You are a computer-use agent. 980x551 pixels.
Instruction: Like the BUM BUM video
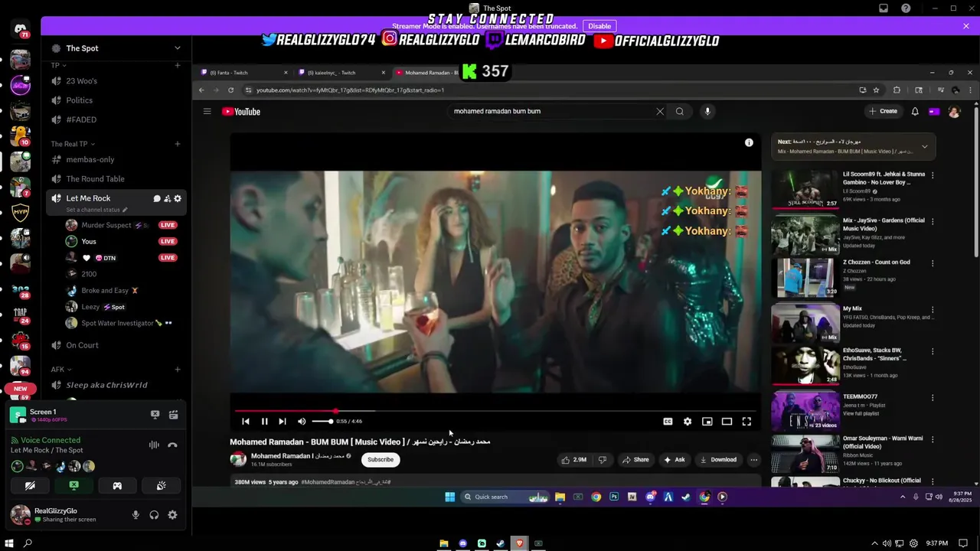point(574,460)
